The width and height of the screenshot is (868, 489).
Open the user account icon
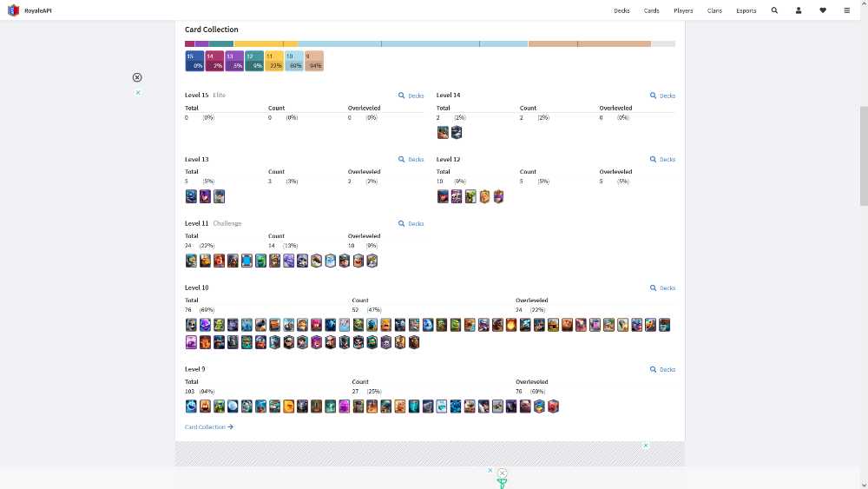pyautogui.click(x=799, y=10)
